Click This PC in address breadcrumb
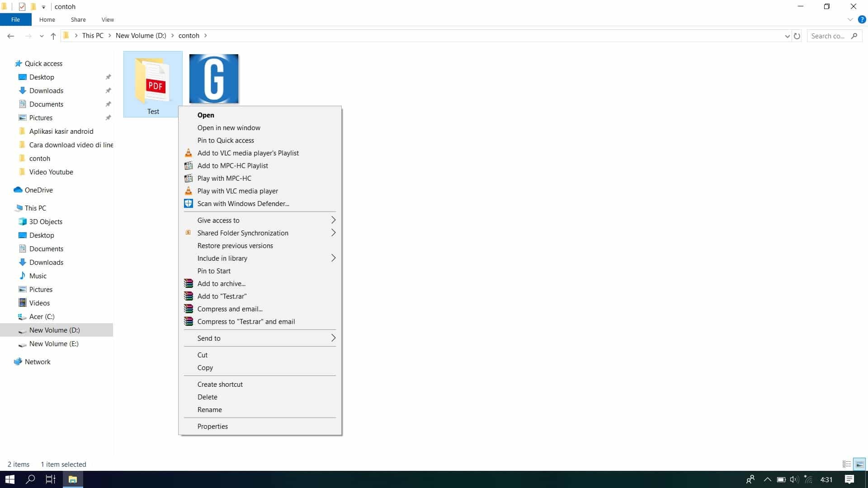Screen dimensions: 868x488 [x=93, y=35]
